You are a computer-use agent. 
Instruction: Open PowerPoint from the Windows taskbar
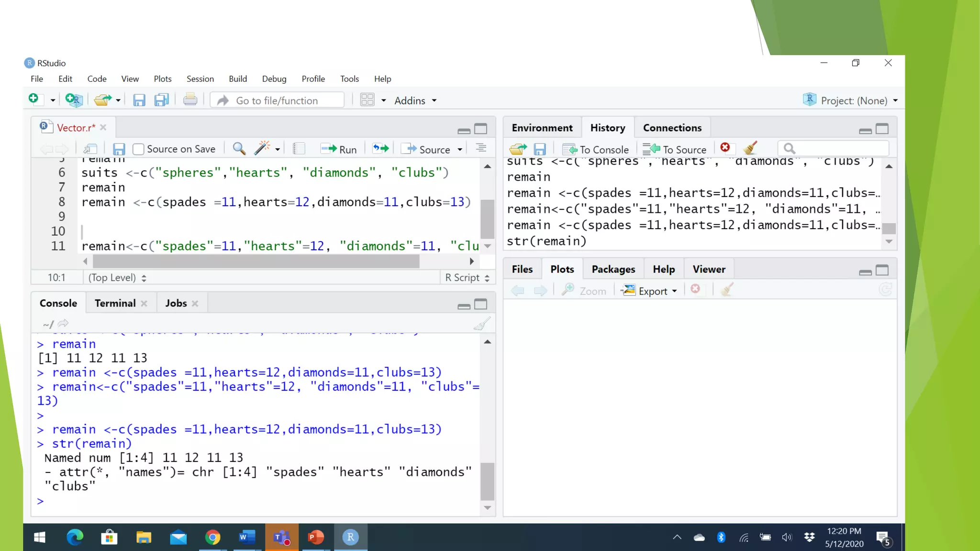[315, 537]
